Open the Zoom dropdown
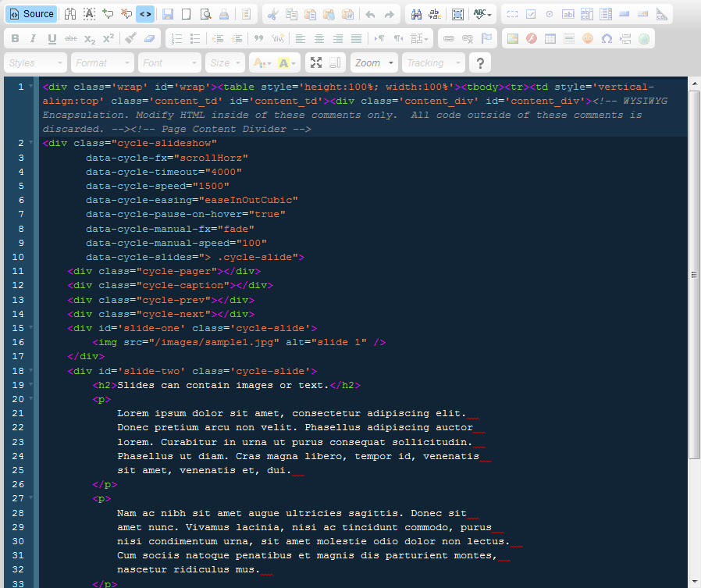 coord(374,63)
